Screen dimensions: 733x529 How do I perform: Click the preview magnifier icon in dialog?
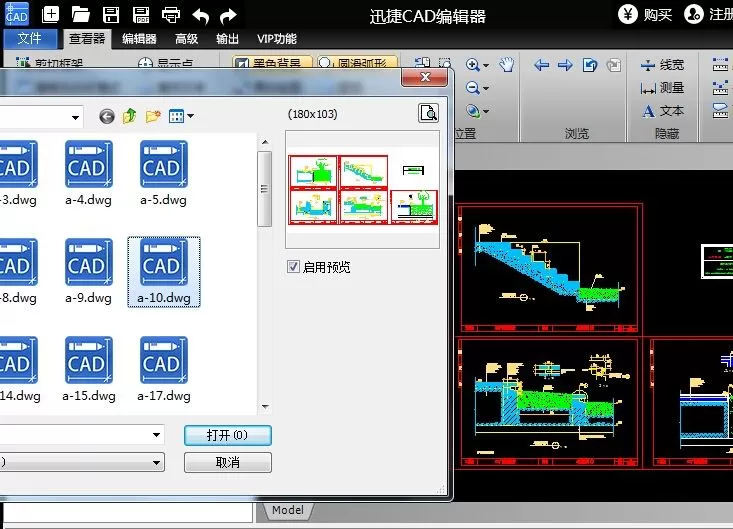click(428, 113)
